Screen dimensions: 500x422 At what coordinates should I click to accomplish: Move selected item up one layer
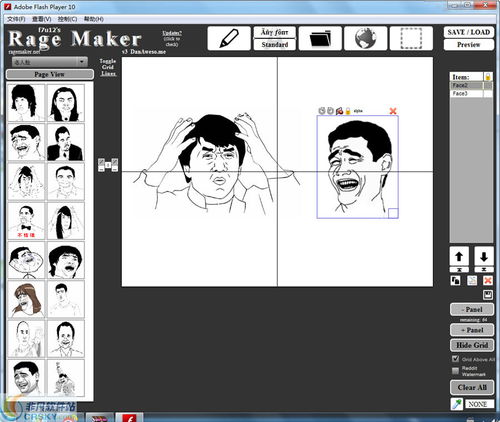pyautogui.click(x=459, y=257)
